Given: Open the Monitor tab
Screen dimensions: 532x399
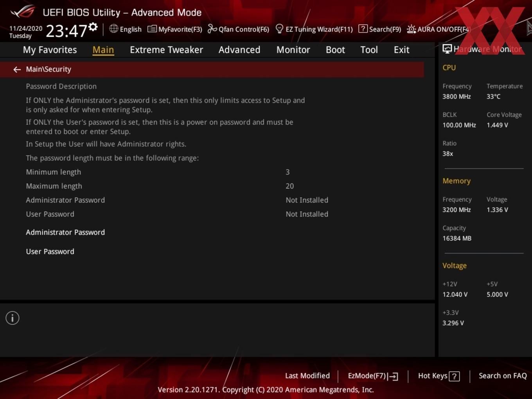Looking at the screenshot, I should point(293,50).
